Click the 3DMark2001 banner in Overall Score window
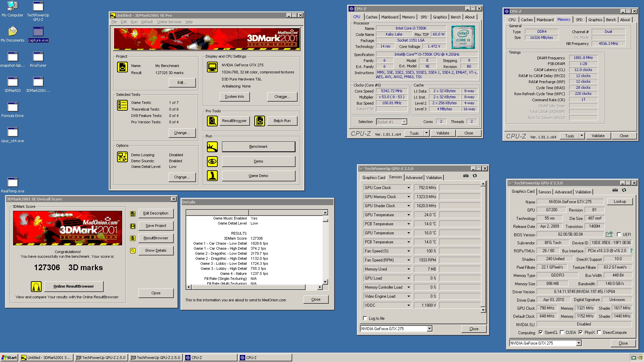The width and height of the screenshot is (644, 362). [x=67, y=228]
